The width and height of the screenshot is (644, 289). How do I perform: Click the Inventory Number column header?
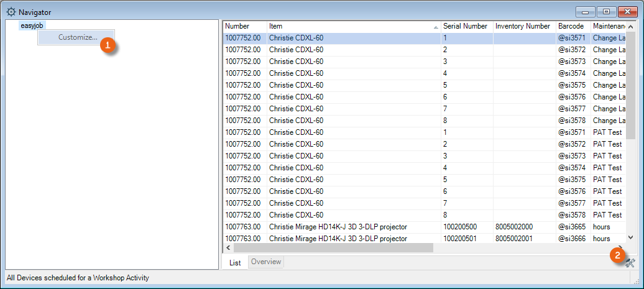(522, 26)
